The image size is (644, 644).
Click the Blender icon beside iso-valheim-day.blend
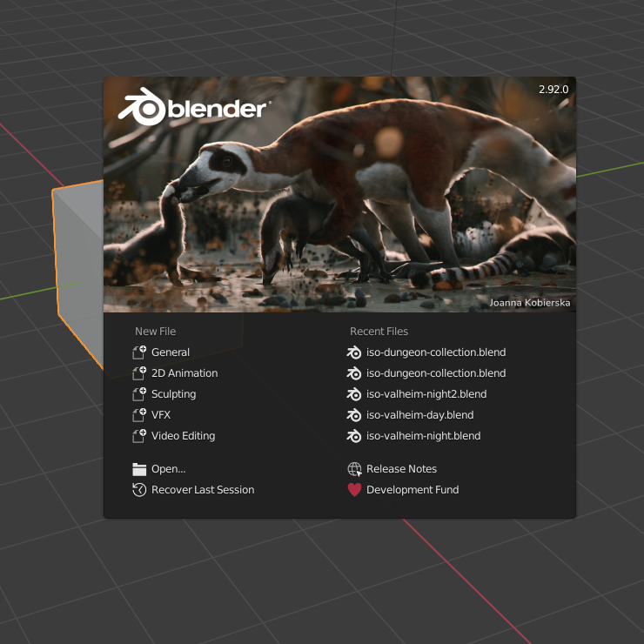(x=354, y=415)
